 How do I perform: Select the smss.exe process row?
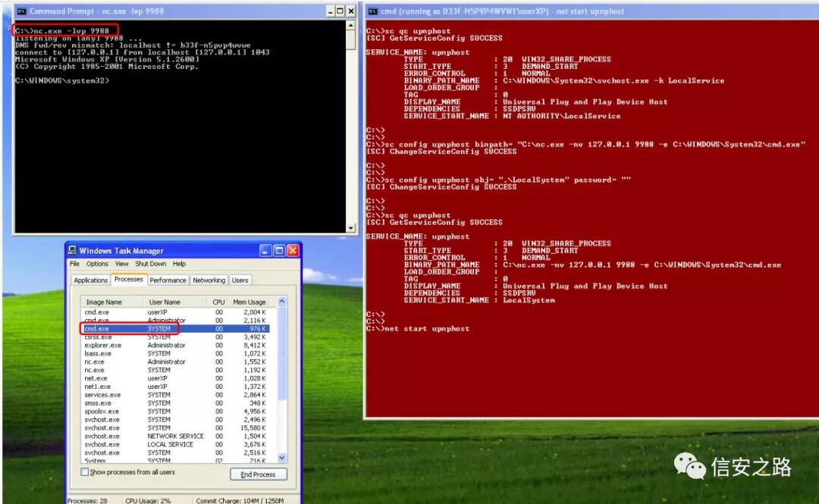(x=175, y=403)
